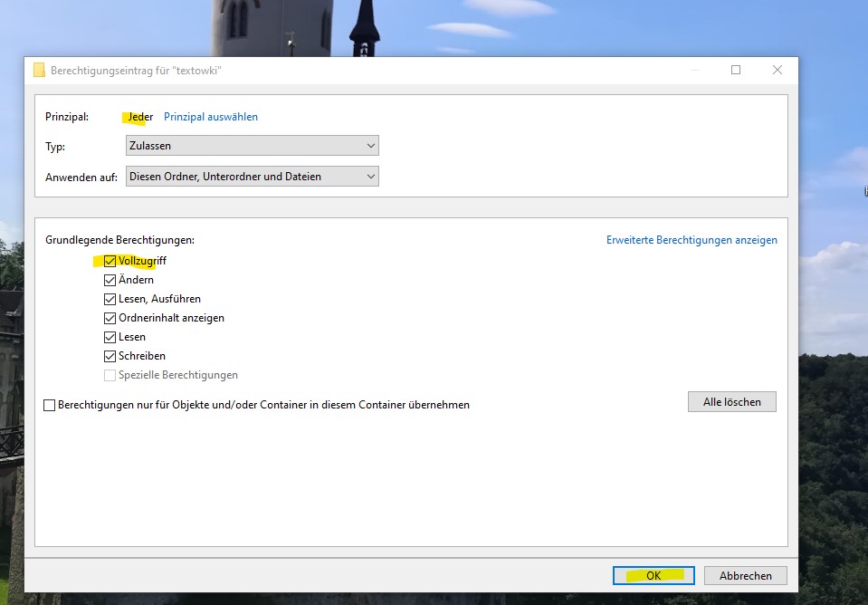
Task: Click the principal name Jeder
Action: (x=140, y=117)
